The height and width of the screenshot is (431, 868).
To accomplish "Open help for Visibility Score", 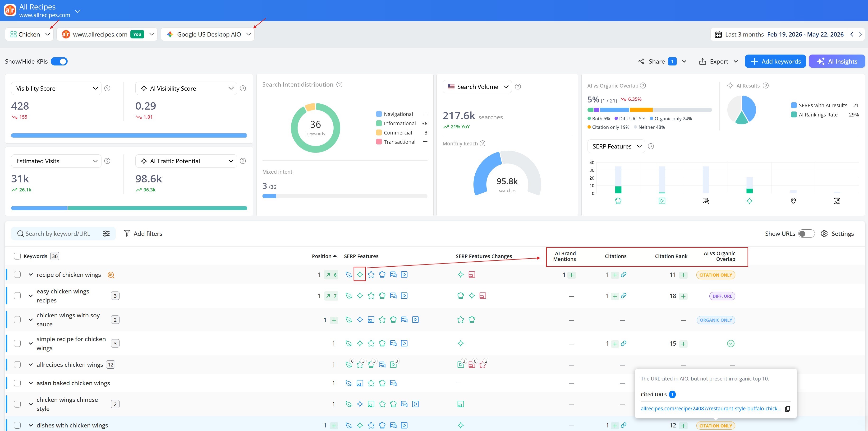I will click(107, 88).
